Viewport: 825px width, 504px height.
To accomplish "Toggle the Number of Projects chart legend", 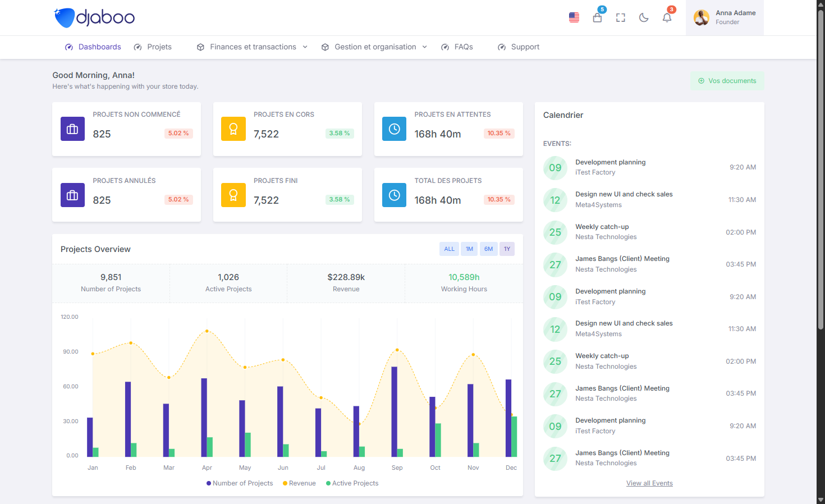I will 240,483.
